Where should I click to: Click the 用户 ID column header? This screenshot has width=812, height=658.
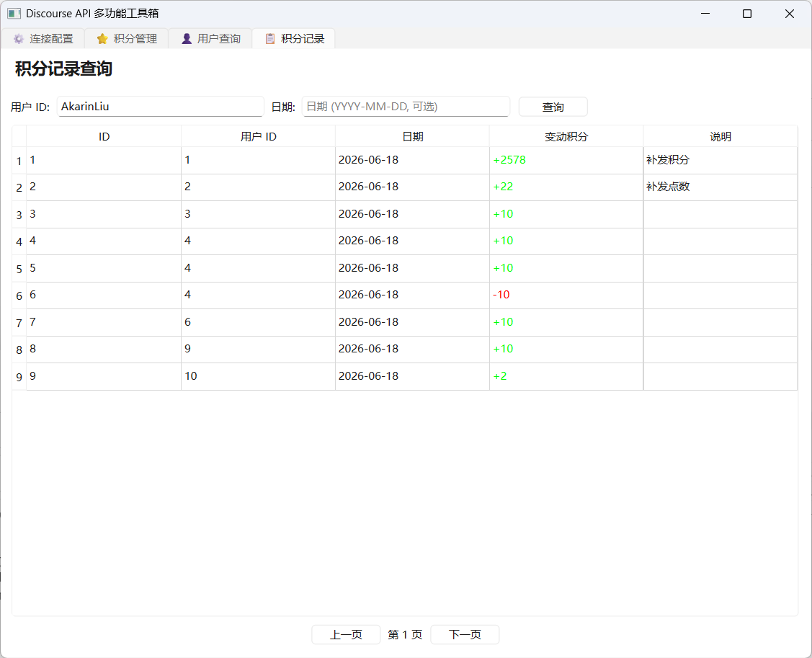coord(259,136)
